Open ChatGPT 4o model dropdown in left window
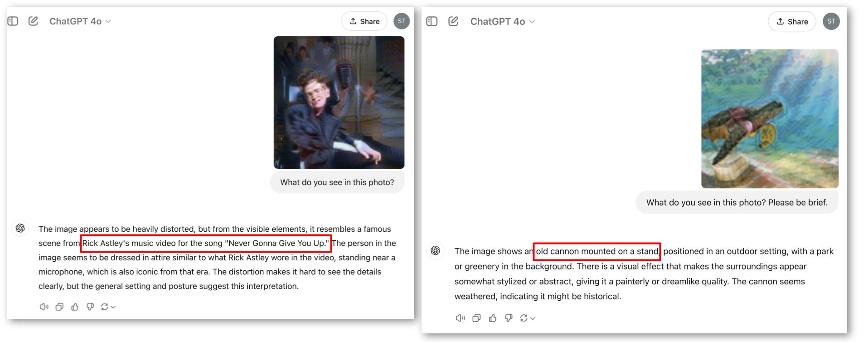The height and width of the screenshot is (342, 868). click(80, 21)
